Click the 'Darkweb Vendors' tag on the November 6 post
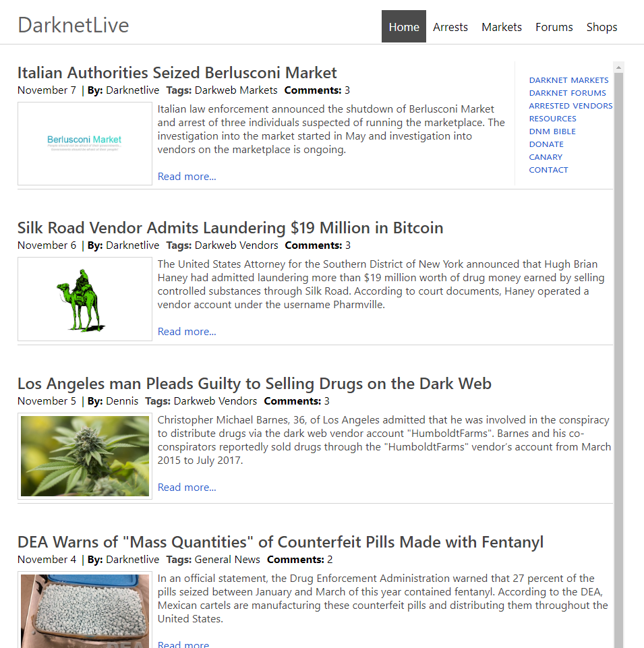Image resolution: width=644 pixels, height=648 pixels. pyautogui.click(x=237, y=245)
